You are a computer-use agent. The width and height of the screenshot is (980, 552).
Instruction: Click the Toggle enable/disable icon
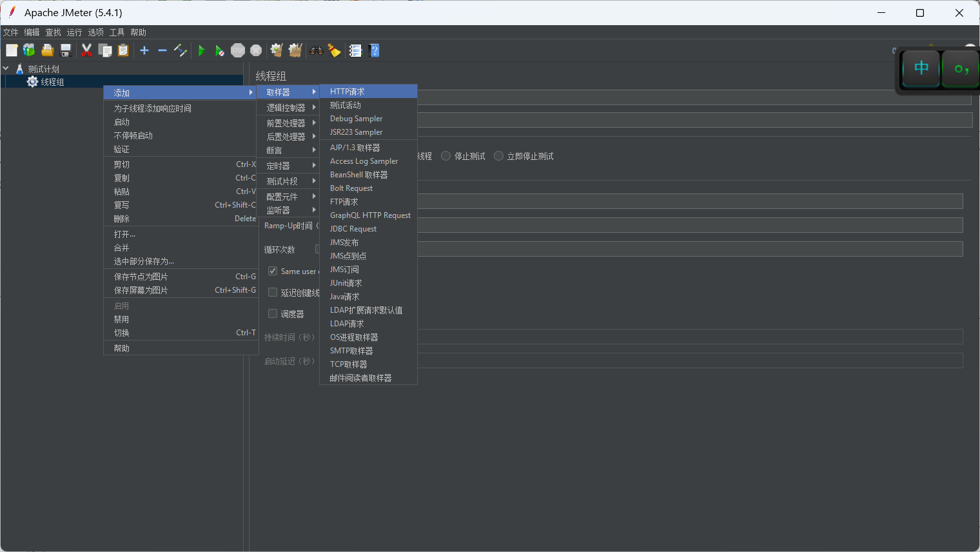click(x=181, y=50)
